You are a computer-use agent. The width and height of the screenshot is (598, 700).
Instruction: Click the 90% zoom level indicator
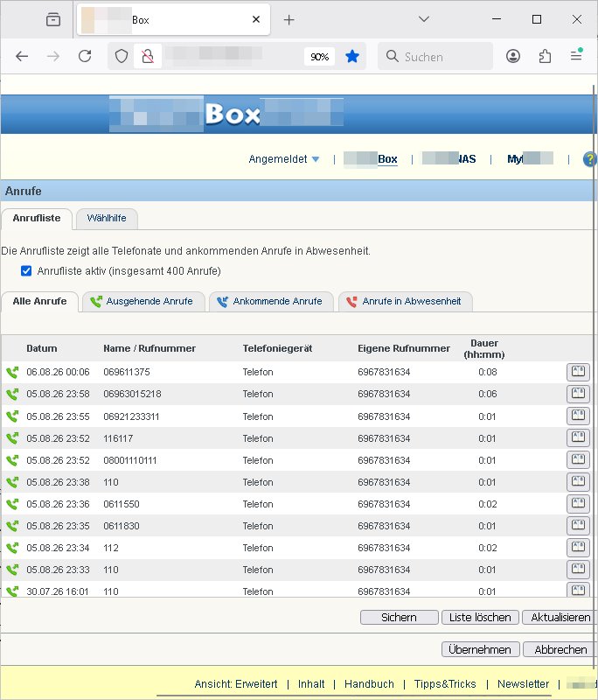(319, 57)
